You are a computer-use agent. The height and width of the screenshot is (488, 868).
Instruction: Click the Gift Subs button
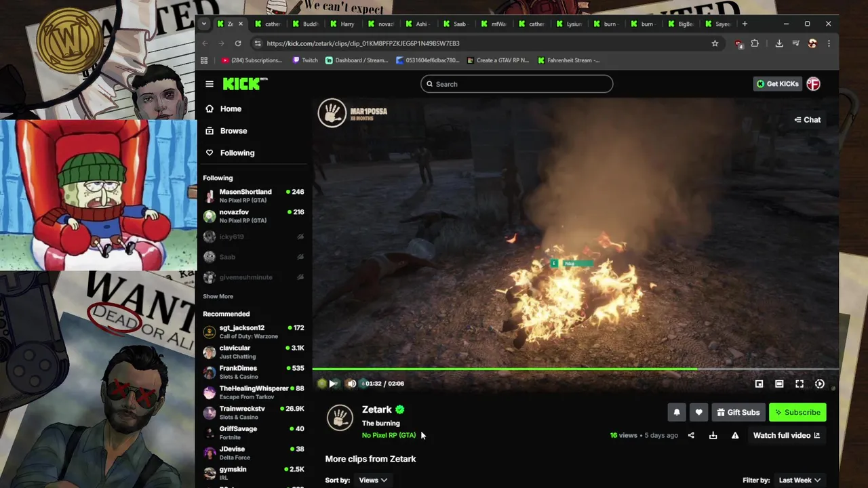738,412
